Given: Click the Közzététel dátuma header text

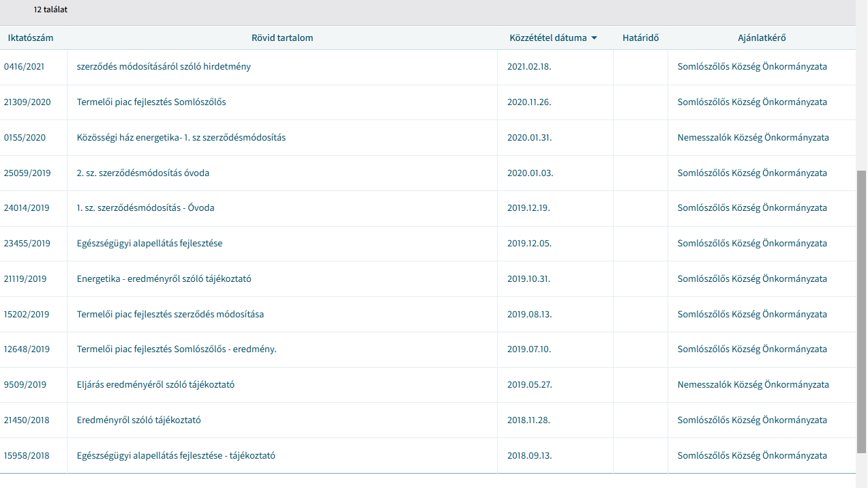Looking at the screenshot, I should (x=548, y=38).
